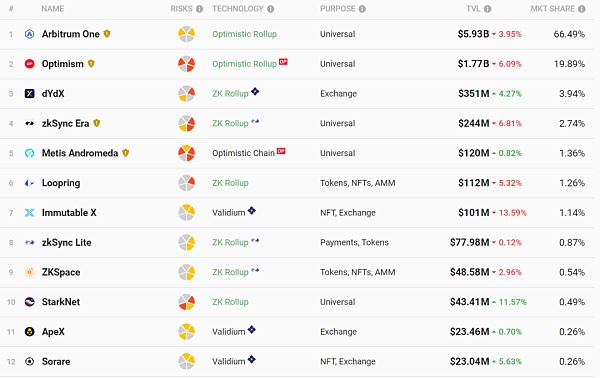
Task: Click the StarkNet logo icon
Action: tap(29, 302)
